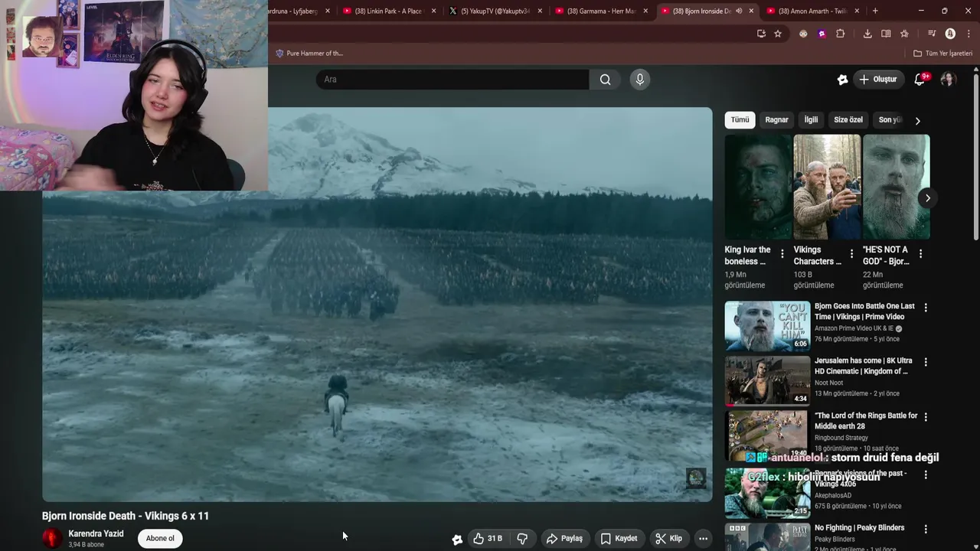Open Karendra Yazid channel avatar
Screen dimensions: 980x551
[x=52, y=539]
